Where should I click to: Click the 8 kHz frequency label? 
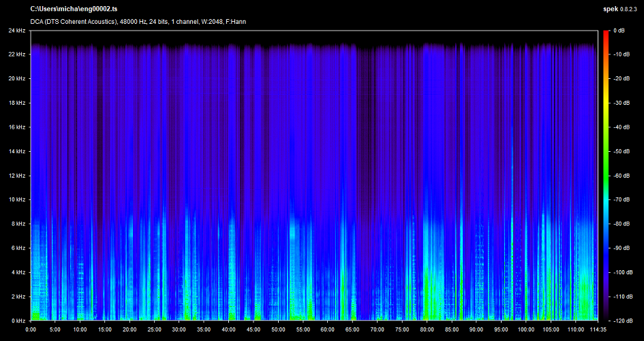pyautogui.click(x=18, y=224)
